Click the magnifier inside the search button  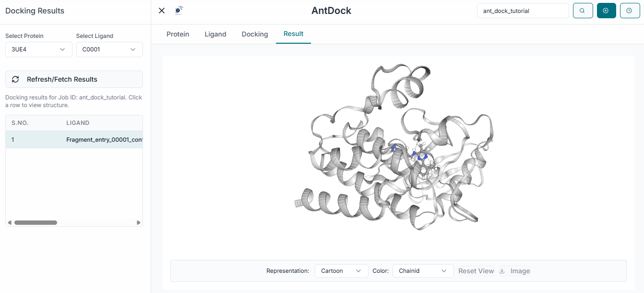point(583,10)
